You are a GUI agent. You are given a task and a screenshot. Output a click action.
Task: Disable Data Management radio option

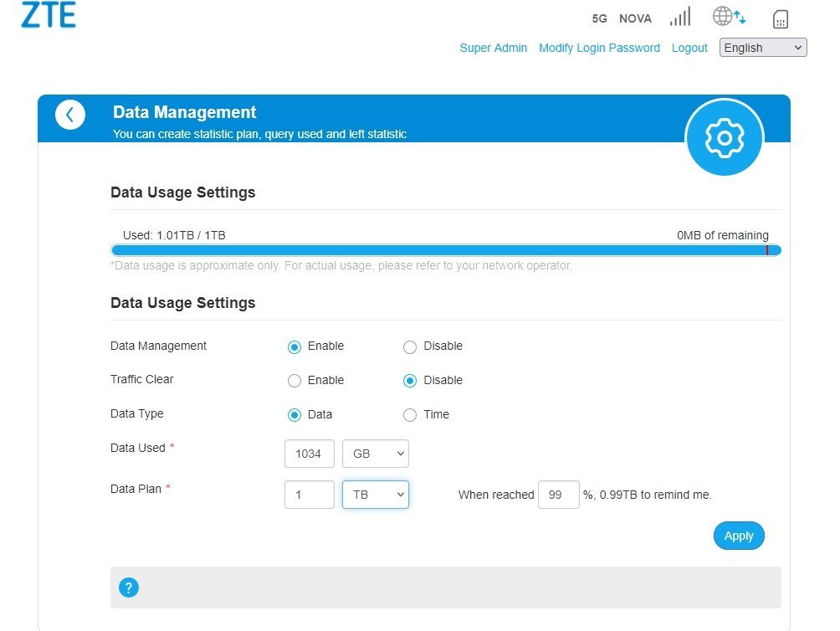[410, 347]
